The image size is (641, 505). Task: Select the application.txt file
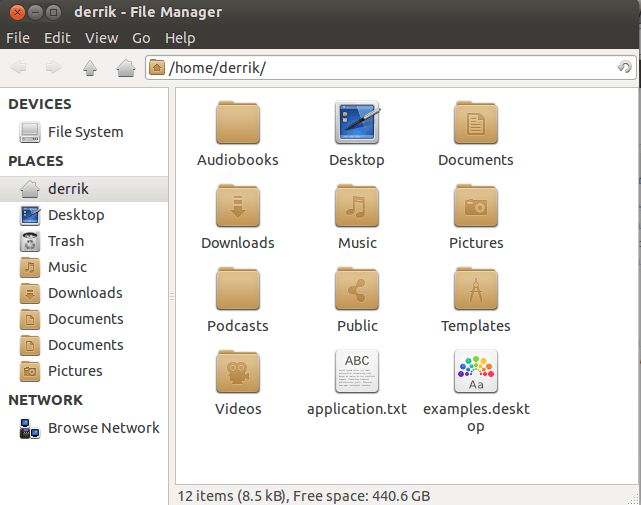pos(357,373)
